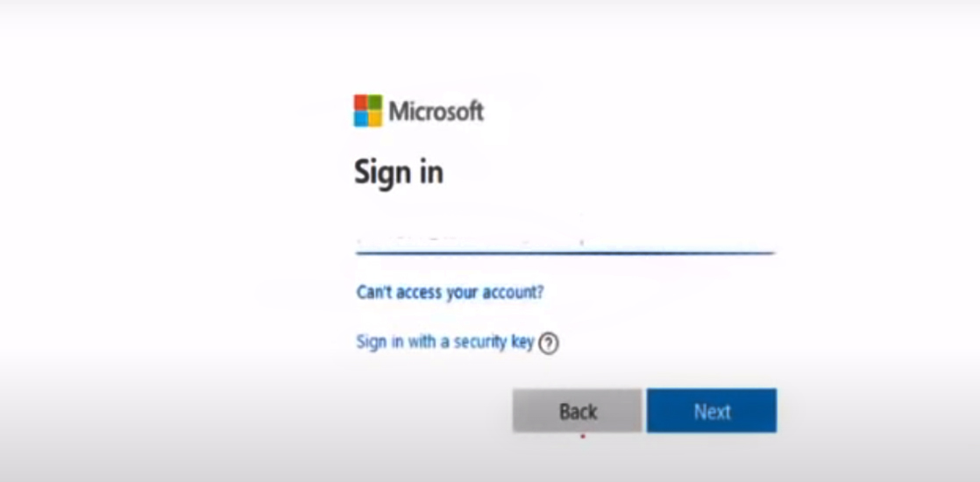Select the Microsoft wordmark text
Viewport: 980px width, 482px height.
[437, 111]
